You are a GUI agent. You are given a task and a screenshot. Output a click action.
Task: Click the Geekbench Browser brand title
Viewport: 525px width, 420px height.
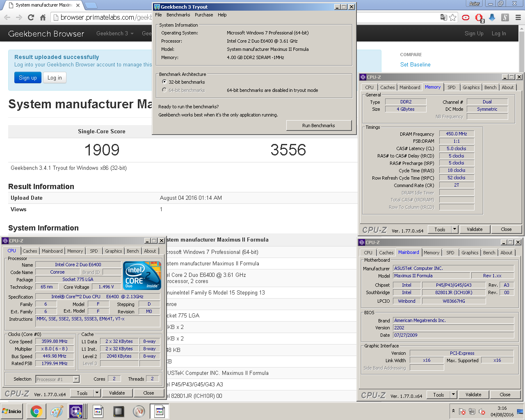[46, 34]
